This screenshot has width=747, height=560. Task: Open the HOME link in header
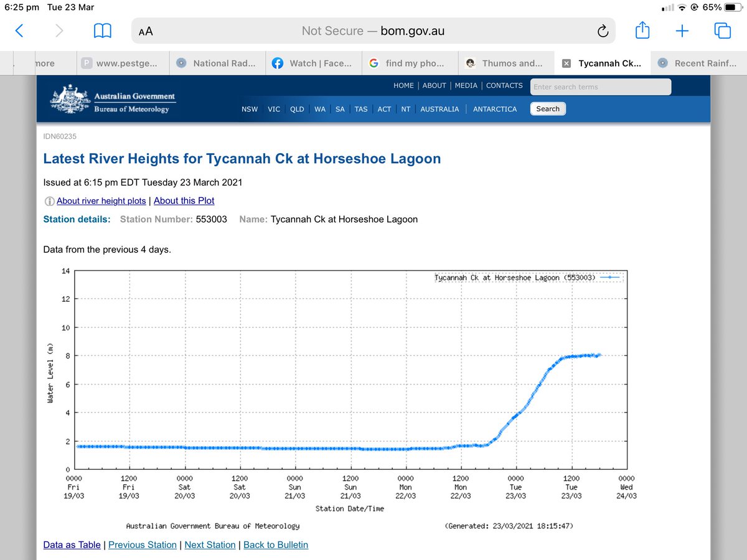pos(403,86)
